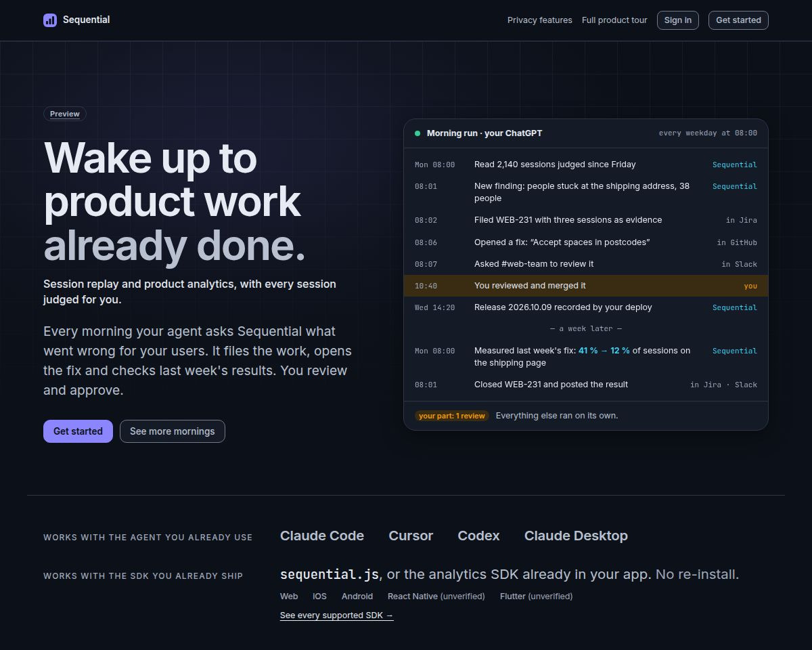The width and height of the screenshot is (812, 650).
Task: Click the sequential.js SDK name
Action: pos(330,574)
